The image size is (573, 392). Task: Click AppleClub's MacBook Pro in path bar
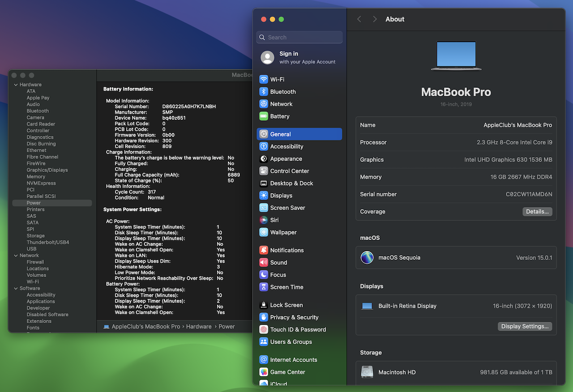145,327
